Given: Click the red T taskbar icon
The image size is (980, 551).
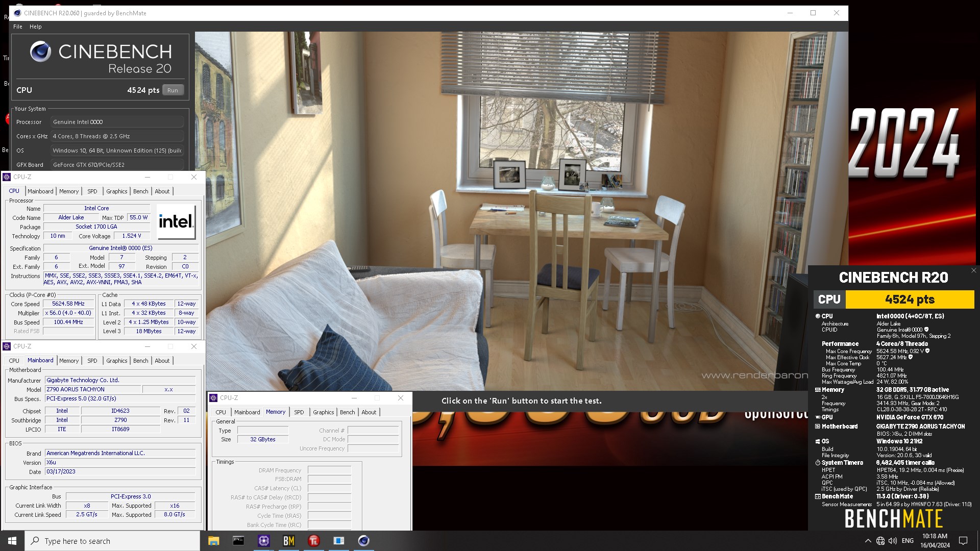Looking at the screenshot, I should [313, 541].
